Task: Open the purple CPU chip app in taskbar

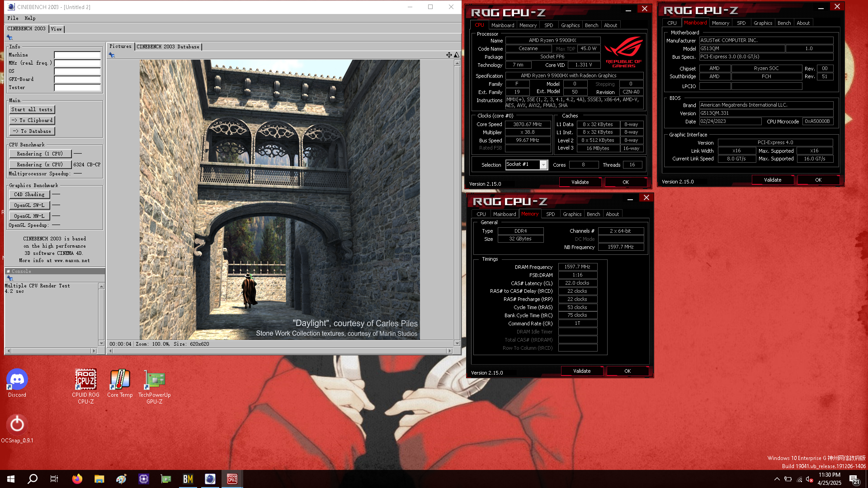Action: pyautogui.click(x=143, y=479)
